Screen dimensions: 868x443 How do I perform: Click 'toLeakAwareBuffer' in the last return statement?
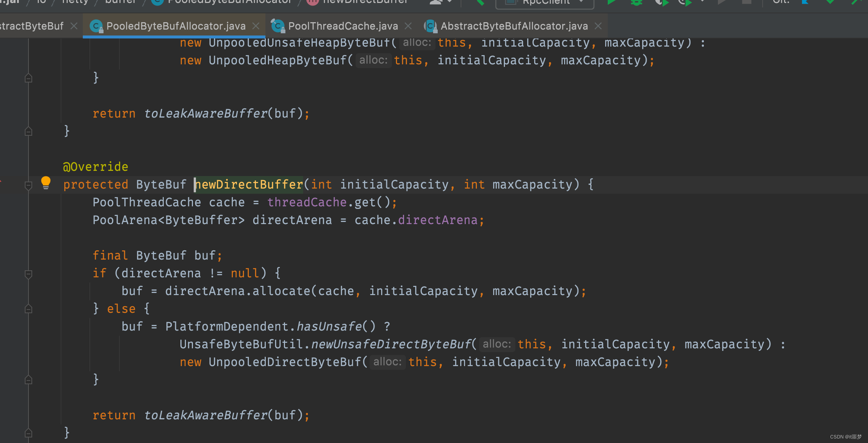(206, 415)
